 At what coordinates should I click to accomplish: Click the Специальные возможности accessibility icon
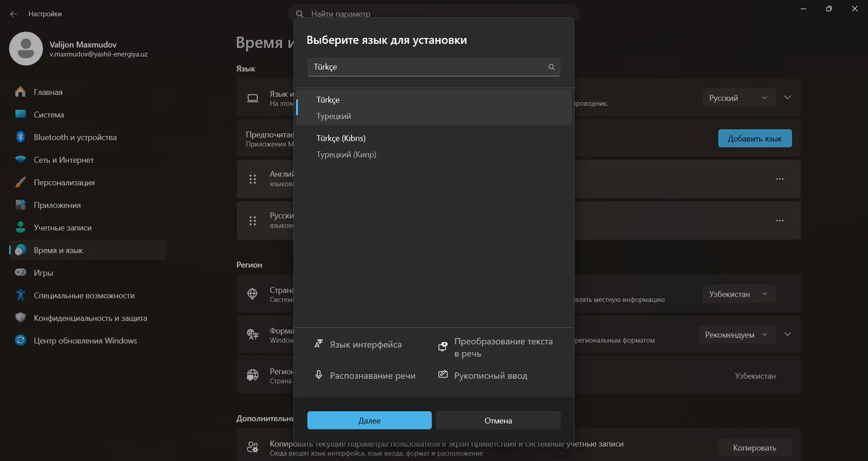[x=21, y=296]
